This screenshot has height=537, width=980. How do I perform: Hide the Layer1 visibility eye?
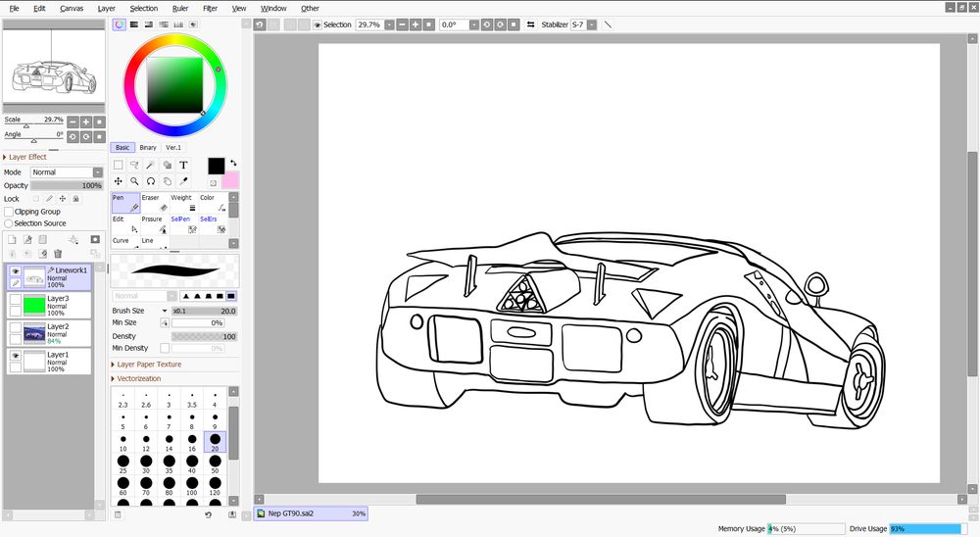click(15, 355)
